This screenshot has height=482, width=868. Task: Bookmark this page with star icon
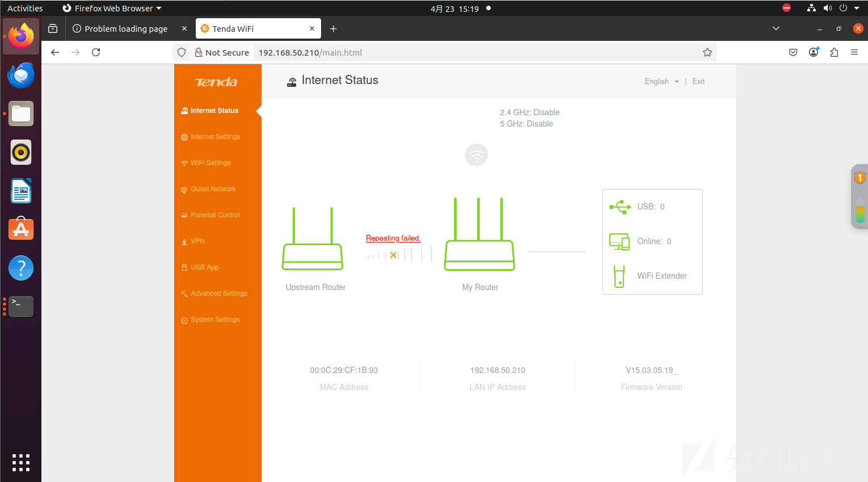[707, 52]
